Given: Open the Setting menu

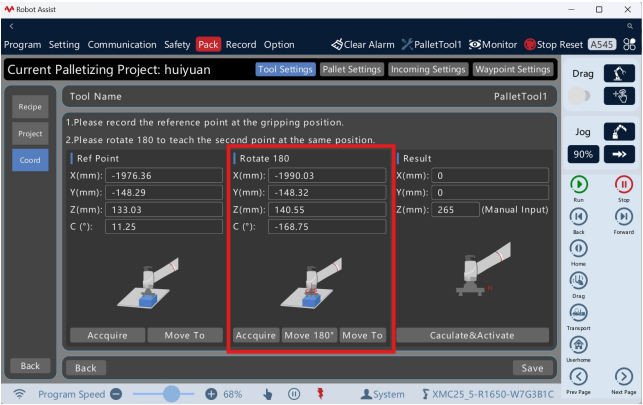Looking at the screenshot, I should (x=64, y=44).
